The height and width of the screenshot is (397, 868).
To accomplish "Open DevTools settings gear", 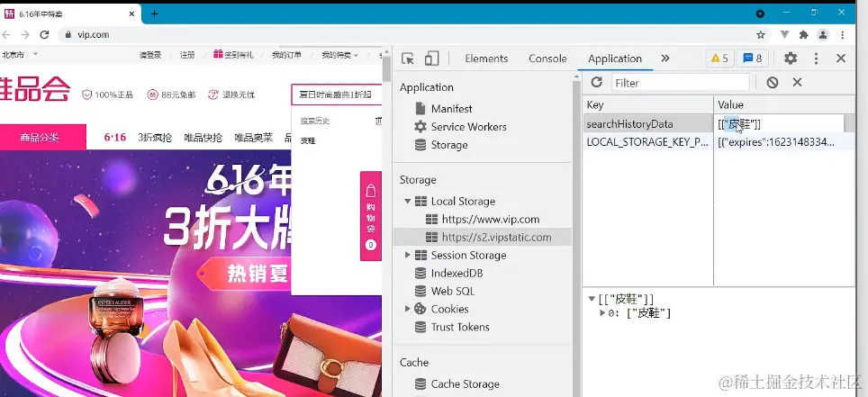I will pos(791,59).
